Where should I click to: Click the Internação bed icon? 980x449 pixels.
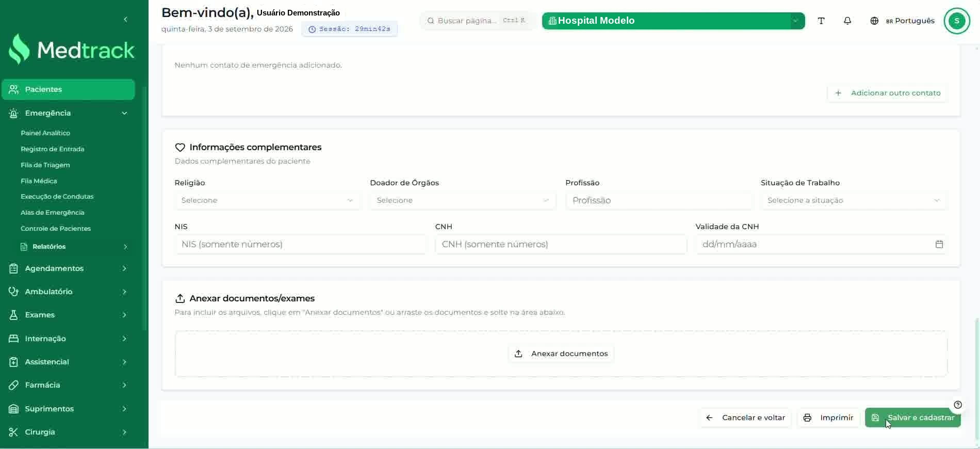(x=14, y=339)
